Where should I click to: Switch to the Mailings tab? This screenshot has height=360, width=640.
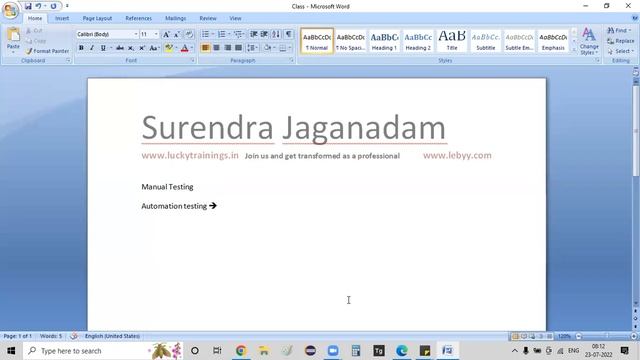176,18
